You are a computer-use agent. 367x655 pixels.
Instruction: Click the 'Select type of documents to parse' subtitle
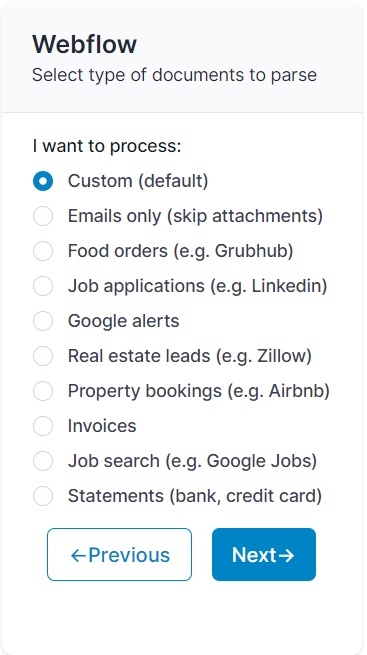pos(175,75)
